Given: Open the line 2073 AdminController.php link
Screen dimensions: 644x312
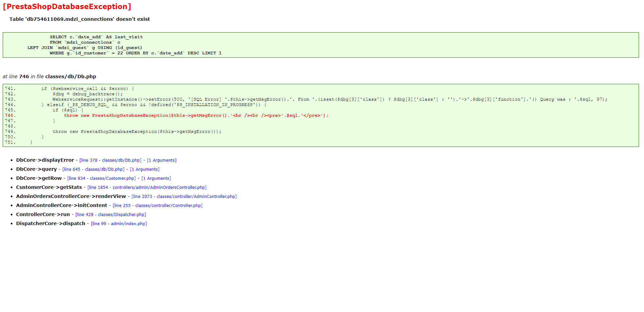Looking at the screenshot, I should [x=184, y=197].
